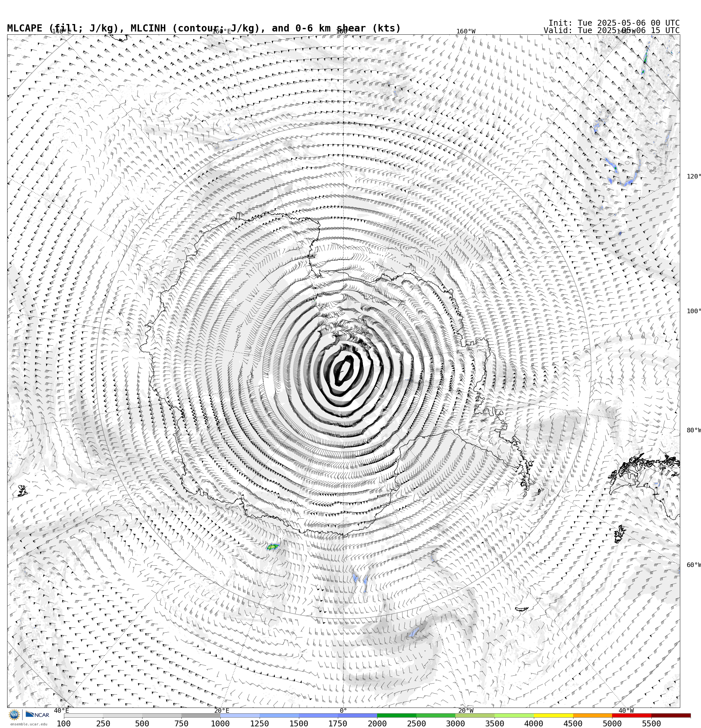
Task: Click the colorbar label 1750
Action: (338, 723)
